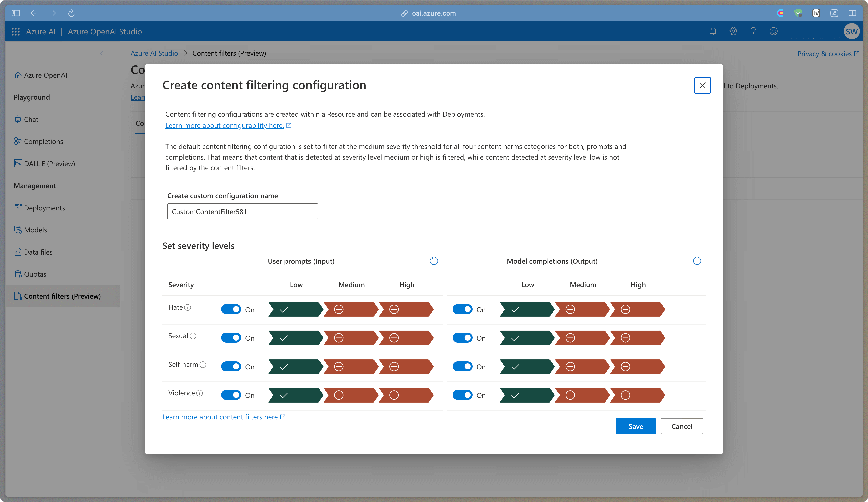
Task: Select Content filters (Preview) sidebar item
Action: (x=63, y=296)
